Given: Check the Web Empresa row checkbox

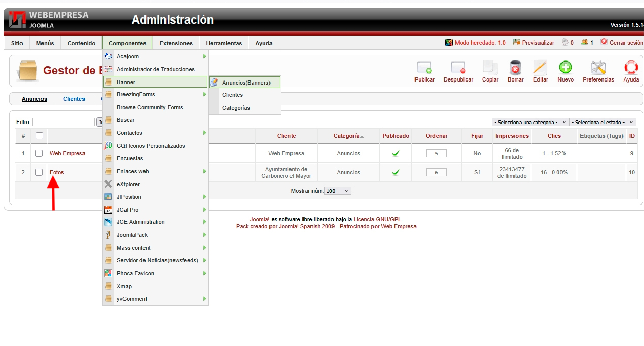Looking at the screenshot, I should pyautogui.click(x=39, y=153).
